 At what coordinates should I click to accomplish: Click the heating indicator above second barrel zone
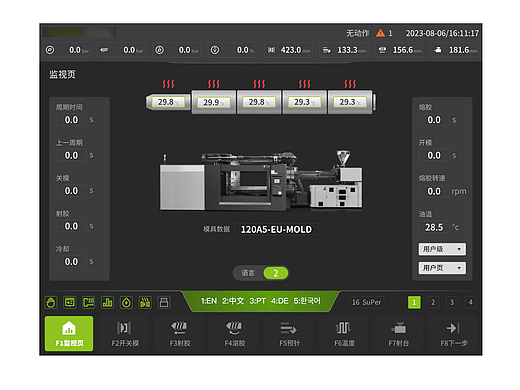[214, 84]
